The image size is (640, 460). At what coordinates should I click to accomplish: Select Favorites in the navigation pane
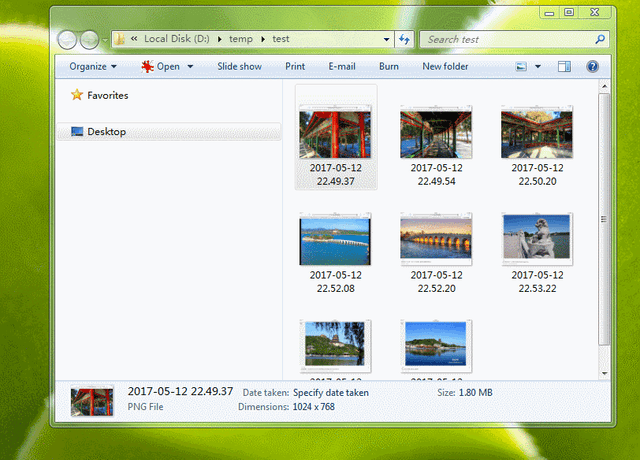click(107, 96)
